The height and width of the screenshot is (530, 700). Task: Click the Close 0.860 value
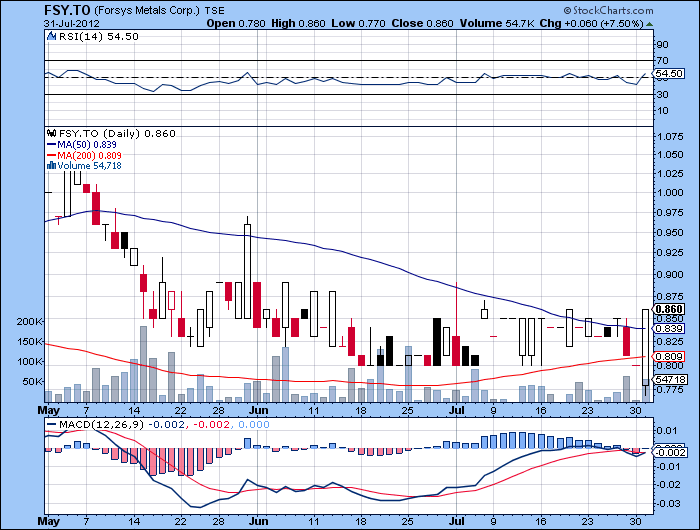pyautogui.click(x=422, y=24)
